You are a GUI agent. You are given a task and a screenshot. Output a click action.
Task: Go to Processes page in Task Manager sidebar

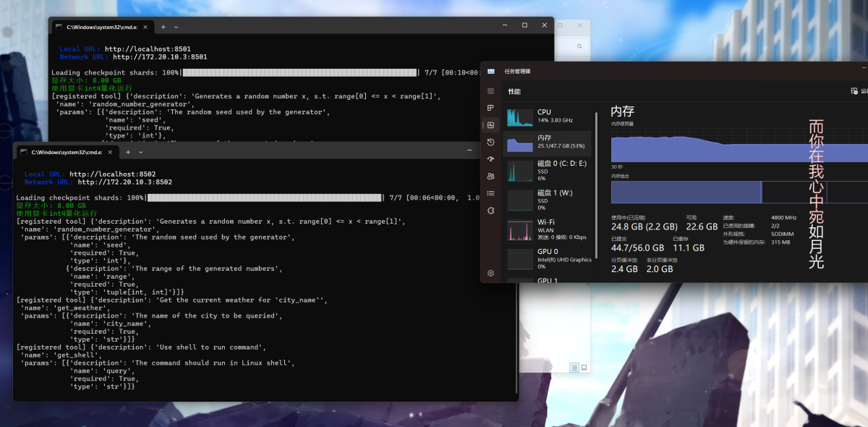(x=490, y=109)
